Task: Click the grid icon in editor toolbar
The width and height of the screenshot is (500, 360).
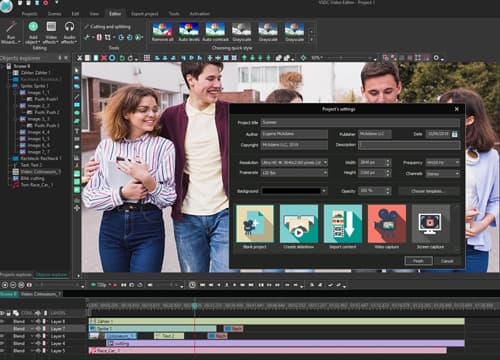Action: pyautogui.click(x=147, y=58)
